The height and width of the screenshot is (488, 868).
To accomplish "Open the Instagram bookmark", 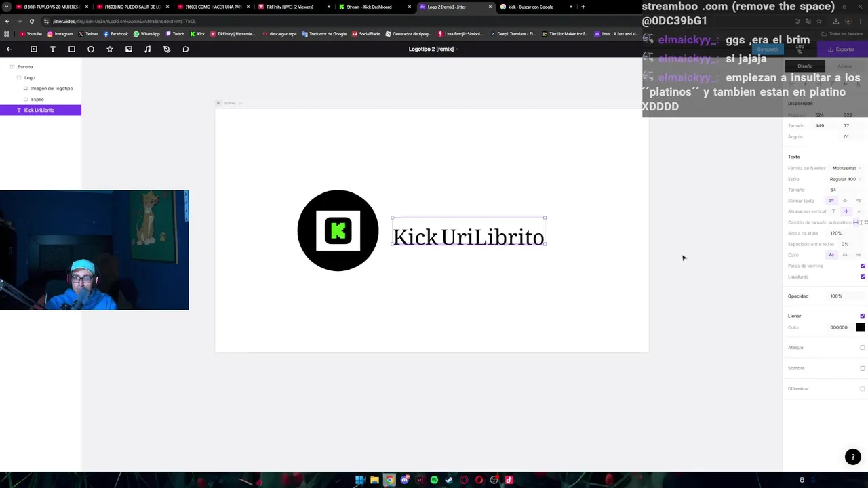I will tap(60, 33).
